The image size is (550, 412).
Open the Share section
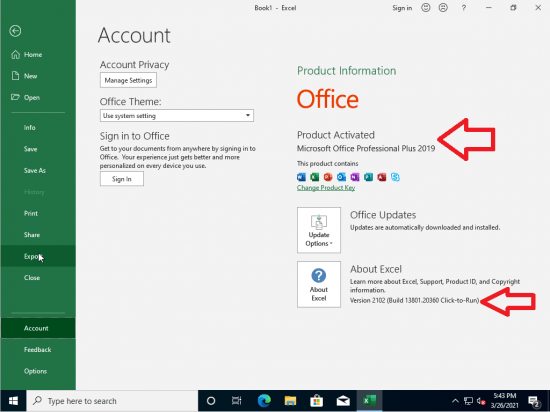click(38, 235)
